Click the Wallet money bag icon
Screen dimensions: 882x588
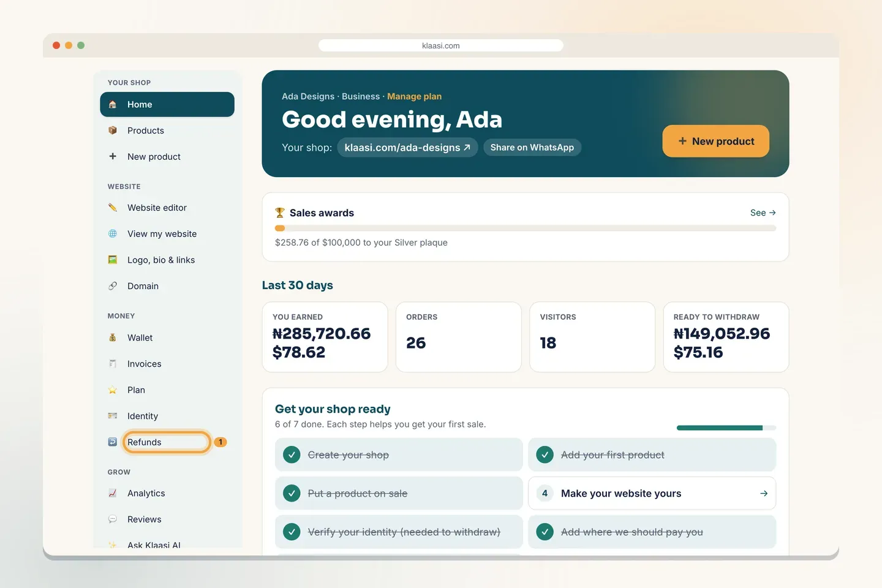(x=113, y=337)
